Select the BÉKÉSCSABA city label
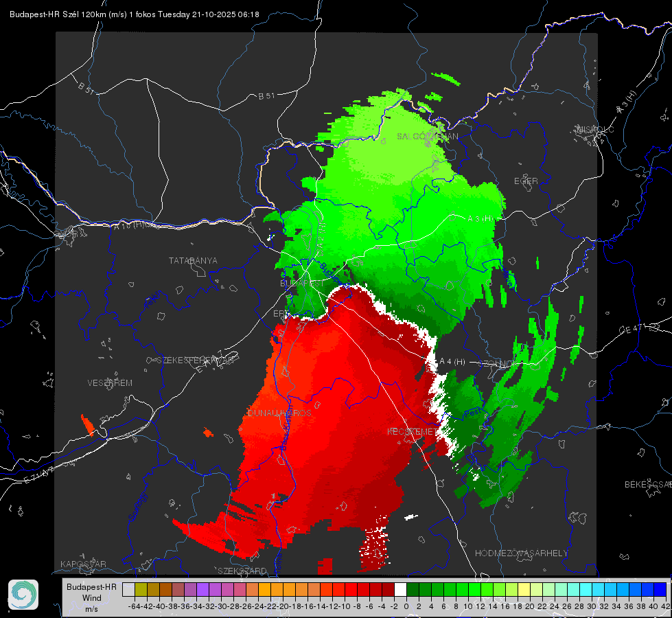The width and height of the screenshot is (672, 618). [x=648, y=485]
